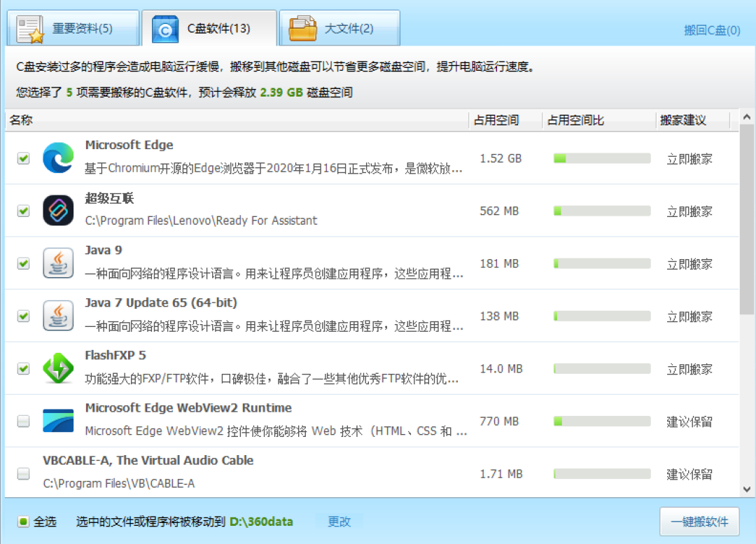
Task: Check the Microsoft Edge WebView2 Runtime checkbox
Action: click(23, 421)
